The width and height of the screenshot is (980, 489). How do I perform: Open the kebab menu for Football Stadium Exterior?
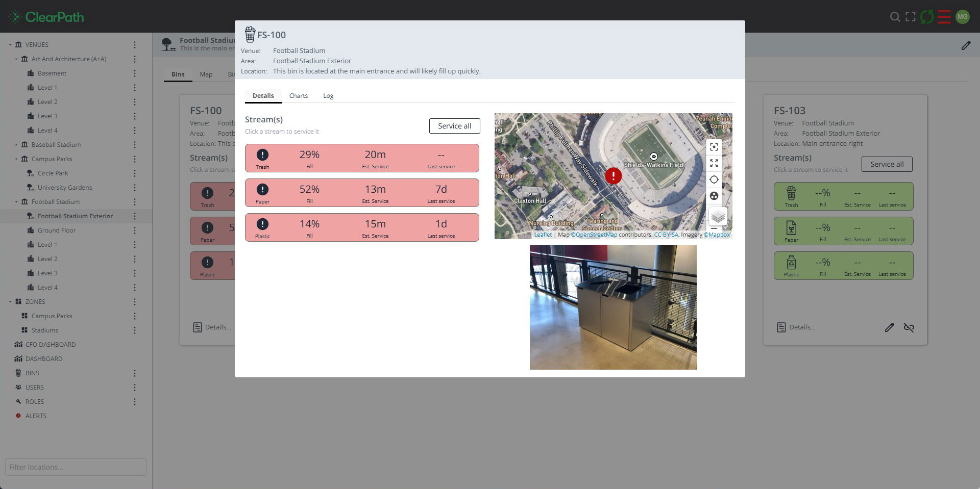tap(135, 216)
